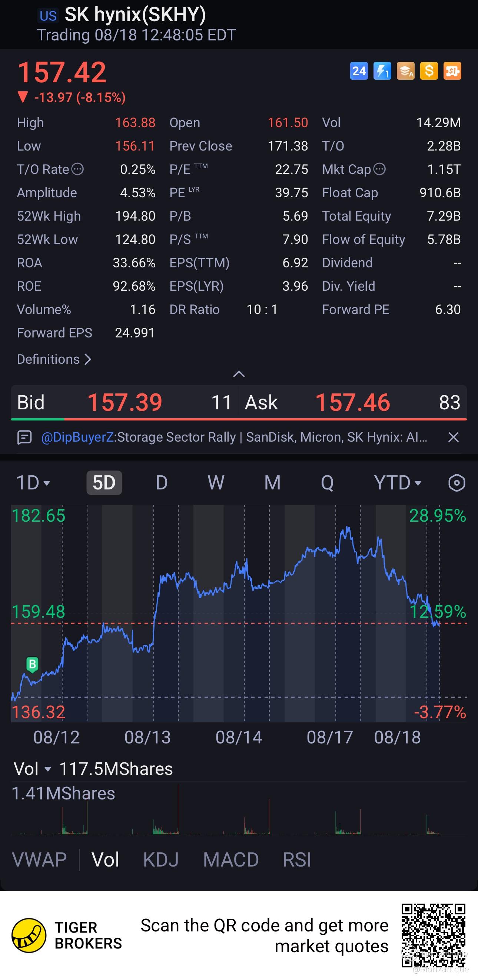Select the VWAP indicator tab
This screenshot has height=980, width=478.
click(39, 860)
